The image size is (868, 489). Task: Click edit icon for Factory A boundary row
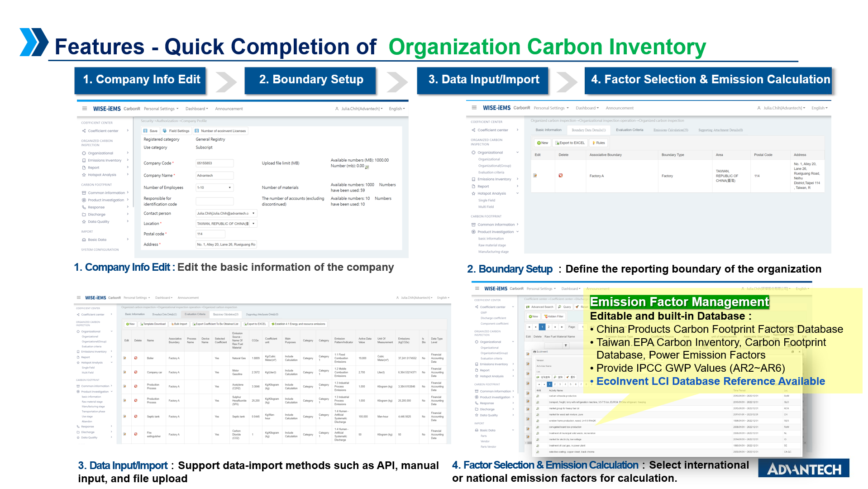point(535,176)
